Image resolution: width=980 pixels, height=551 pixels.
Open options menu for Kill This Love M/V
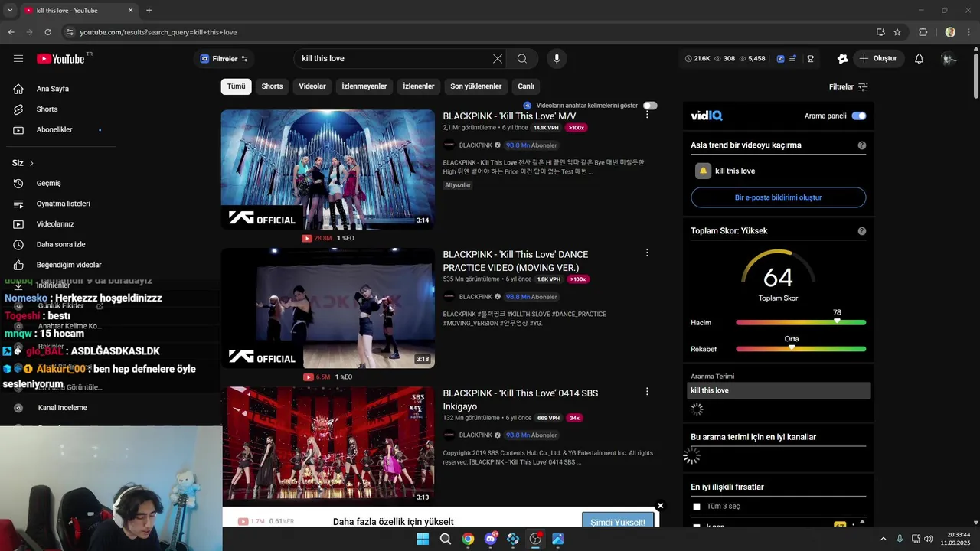click(x=647, y=114)
